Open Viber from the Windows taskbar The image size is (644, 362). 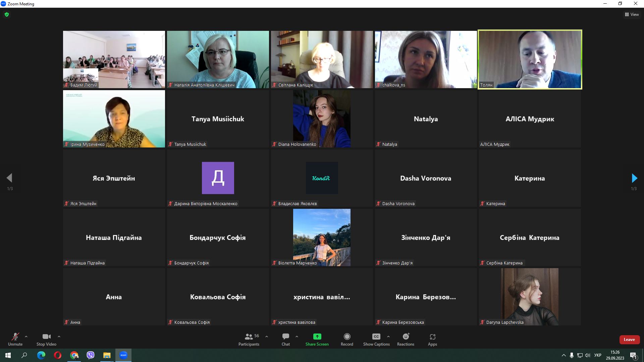pos(91,355)
